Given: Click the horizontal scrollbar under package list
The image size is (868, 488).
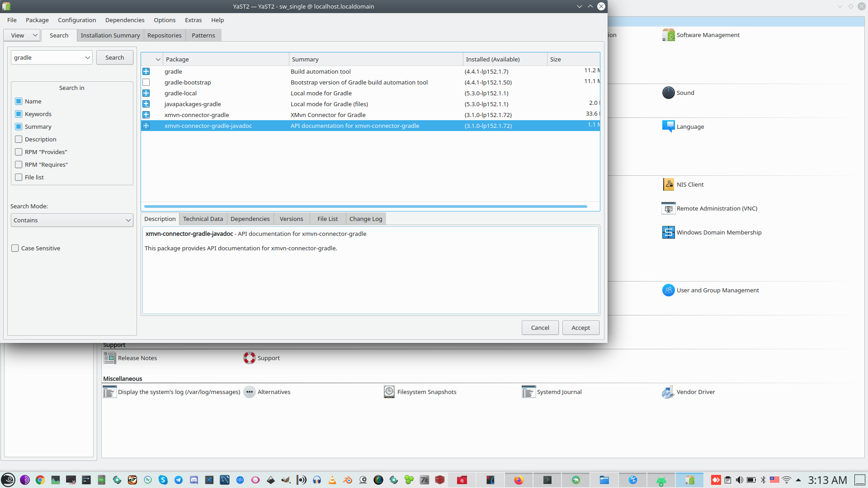Looking at the screenshot, I should (365, 206).
